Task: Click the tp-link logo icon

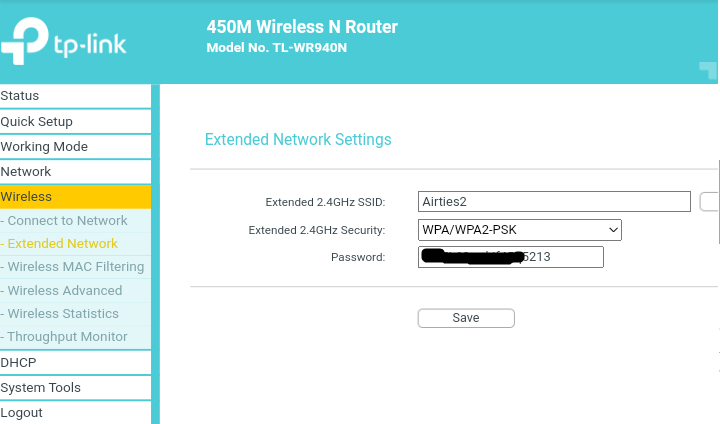Action: point(25,41)
